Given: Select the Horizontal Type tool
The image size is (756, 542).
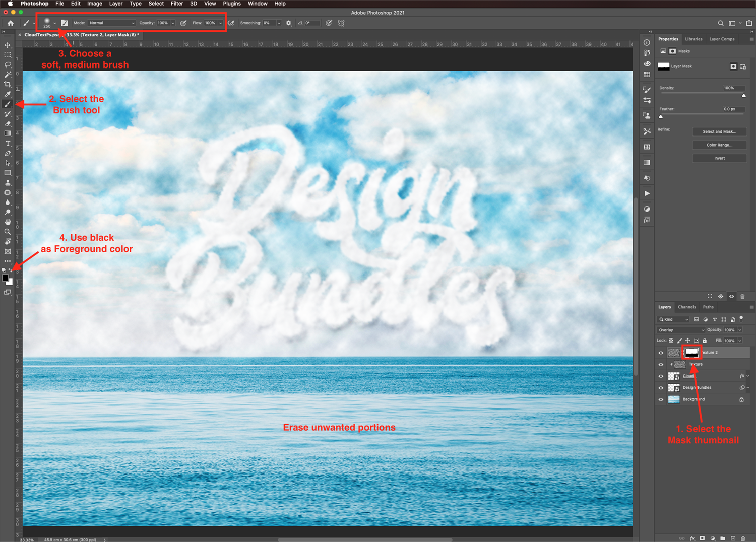Looking at the screenshot, I should 8,144.
